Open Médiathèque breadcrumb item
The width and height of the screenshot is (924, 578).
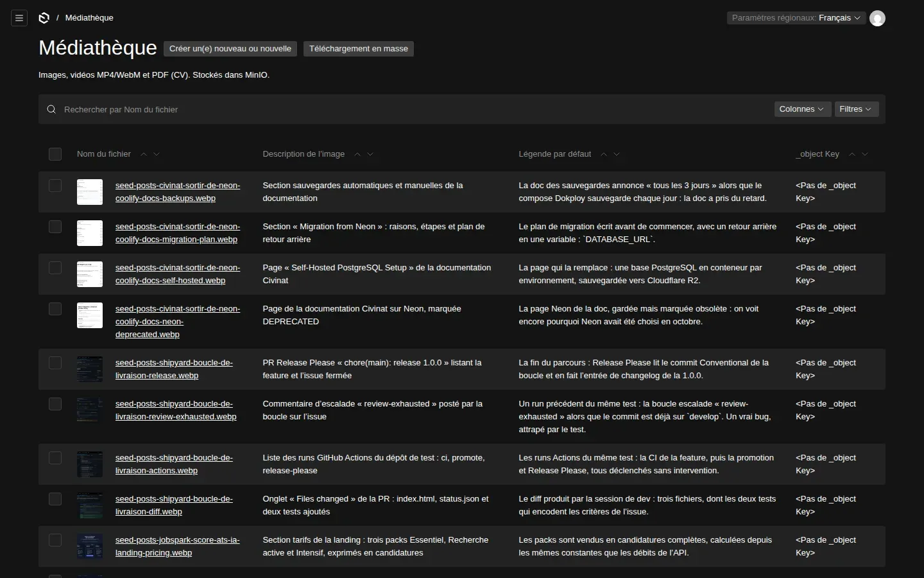click(x=89, y=18)
